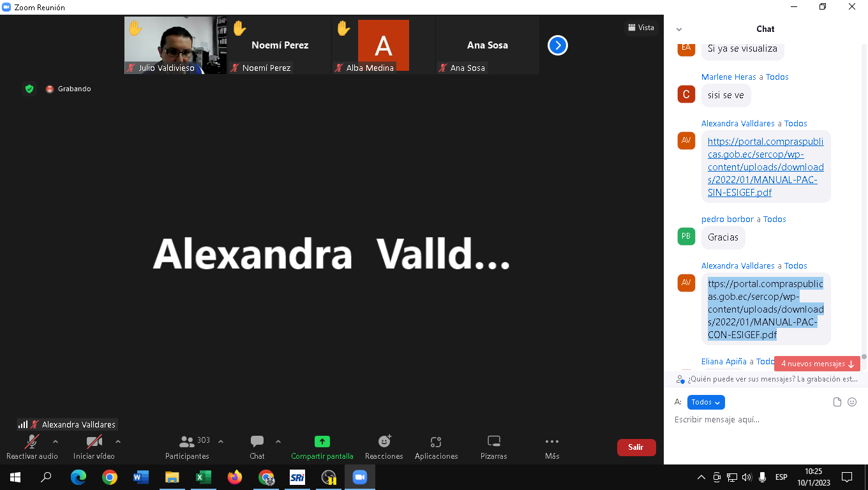868x490 pixels.
Task: Click the green encryption shield icon
Action: coord(29,89)
